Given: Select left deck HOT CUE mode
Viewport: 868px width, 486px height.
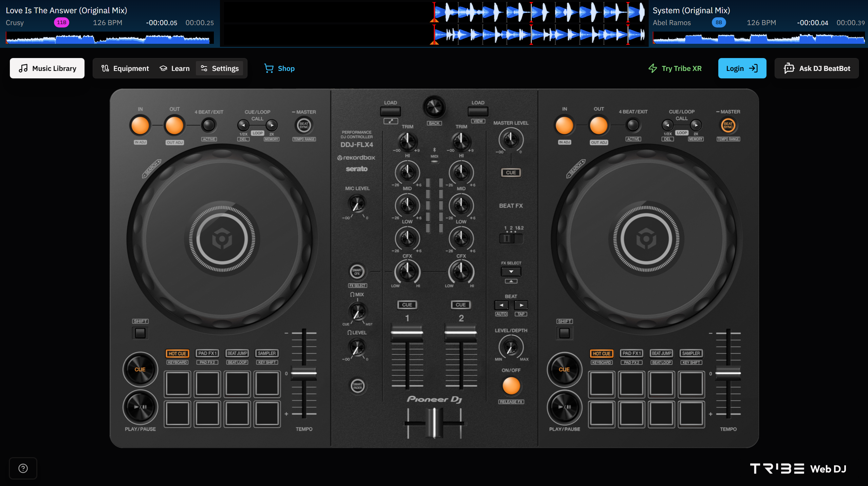Looking at the screenshot, I should point(177,353).
